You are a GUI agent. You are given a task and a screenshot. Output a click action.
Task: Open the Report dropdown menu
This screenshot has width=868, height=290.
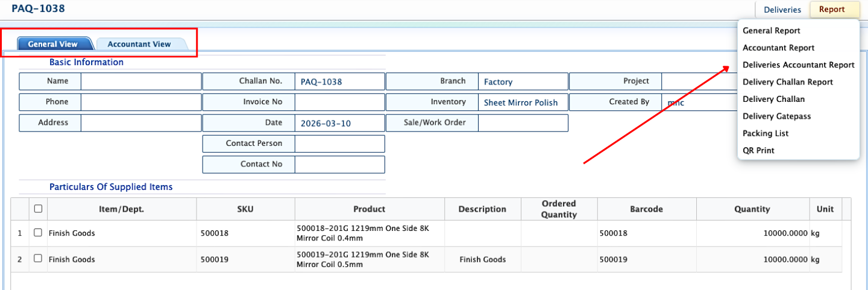click(x=831, y=10)
